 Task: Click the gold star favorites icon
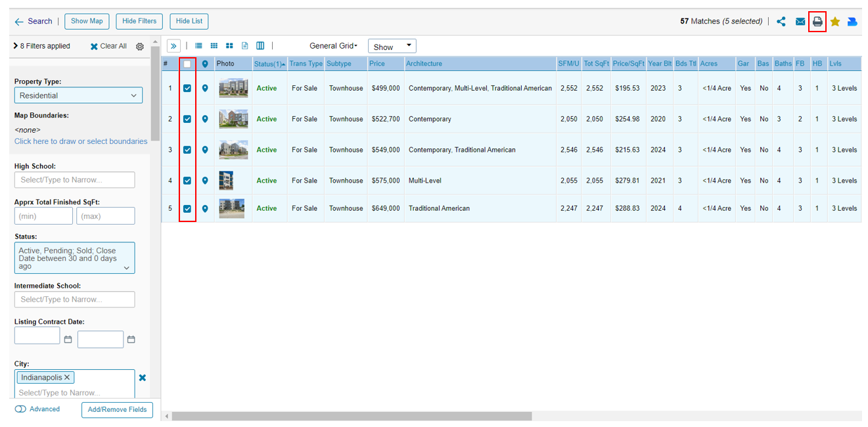tap(835, 22)
